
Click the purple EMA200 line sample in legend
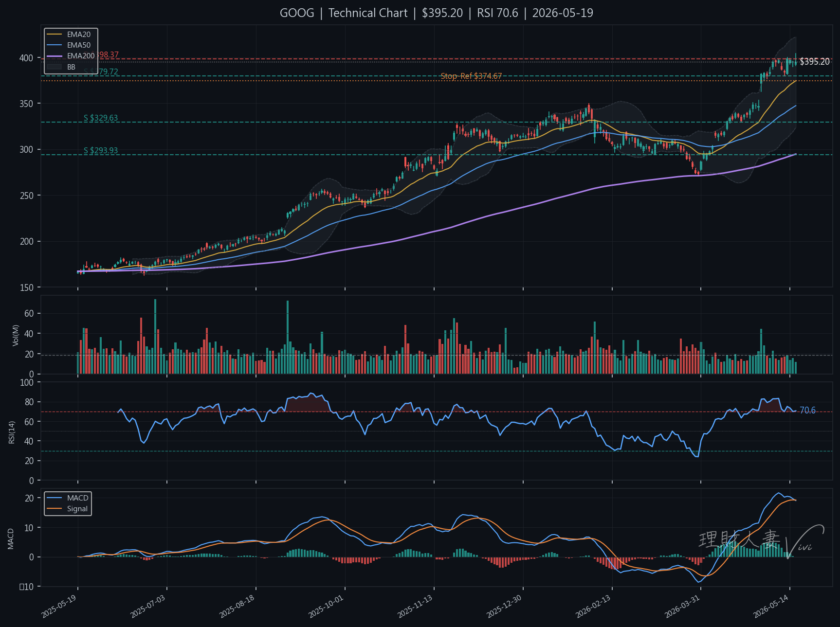pos(54,56)
